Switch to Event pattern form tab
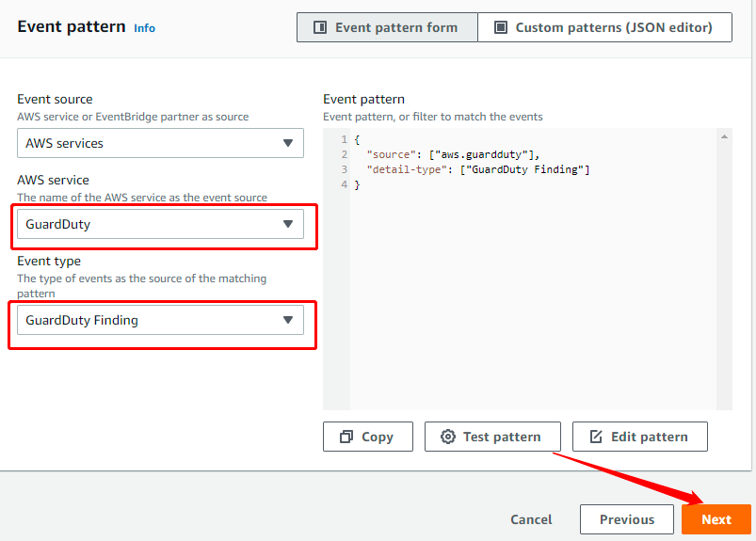This screenshot has width=756, height=541. click(387, 27)
